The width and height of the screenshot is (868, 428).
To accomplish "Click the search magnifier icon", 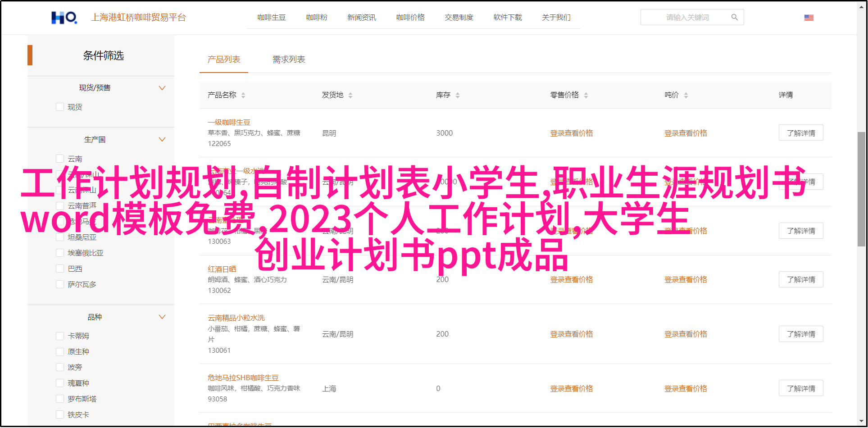I will [734, 18].
